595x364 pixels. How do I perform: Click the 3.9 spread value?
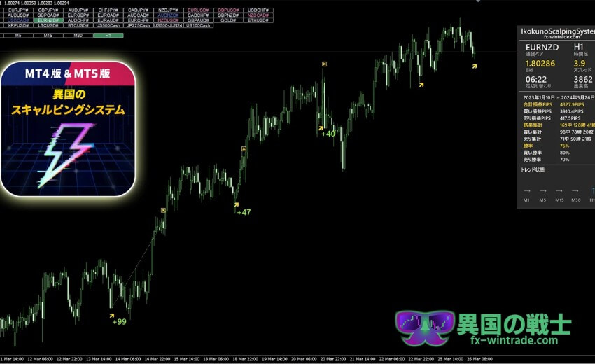click(580, 64)
